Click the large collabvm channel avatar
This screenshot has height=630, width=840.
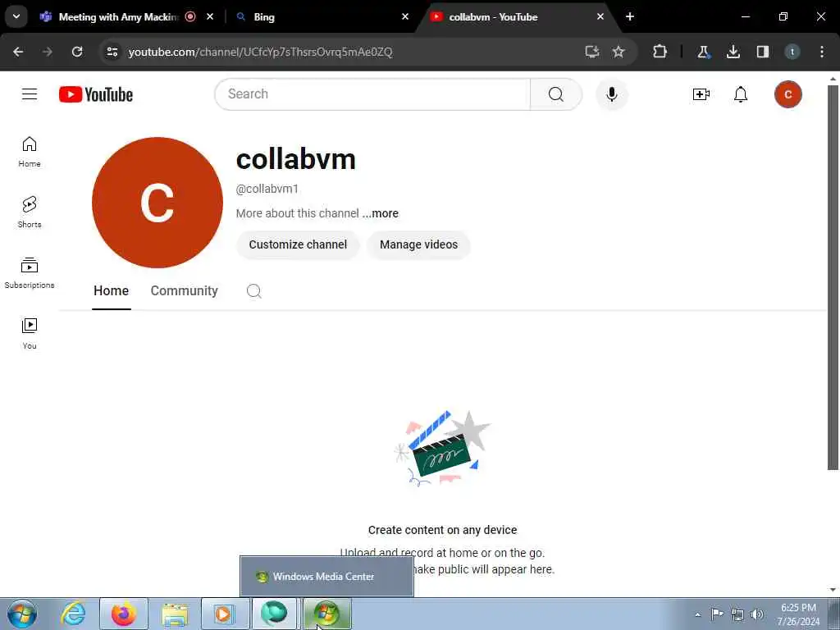(157, 203)
